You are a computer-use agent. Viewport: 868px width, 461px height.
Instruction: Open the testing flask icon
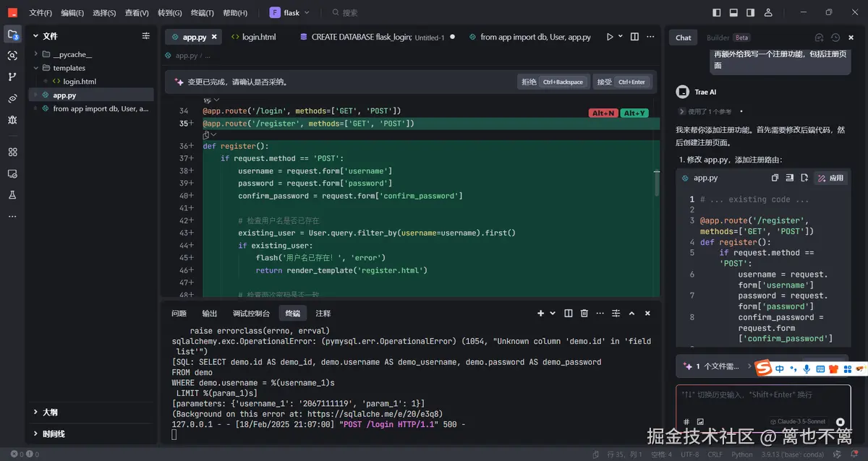12,195
